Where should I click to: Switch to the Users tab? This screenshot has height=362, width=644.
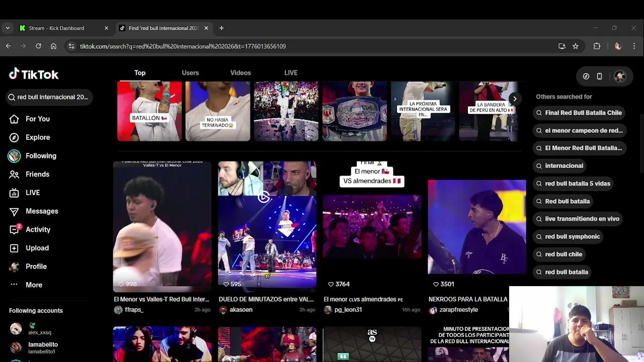[x=190, y=73]
